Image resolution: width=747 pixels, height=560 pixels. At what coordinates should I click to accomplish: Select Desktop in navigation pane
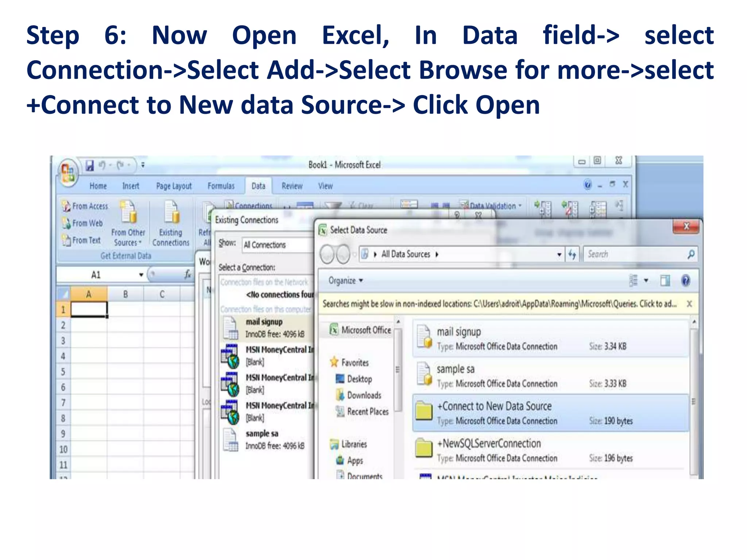(x=354, y=379)
